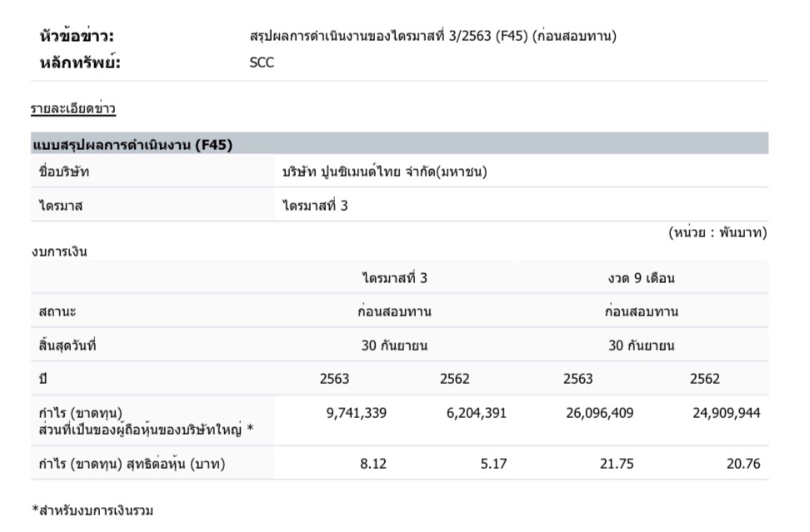Viewport: 810px width, 532px height.
Task: Click the หัวข้อข่าว heading label
Action: click(77, 36)
